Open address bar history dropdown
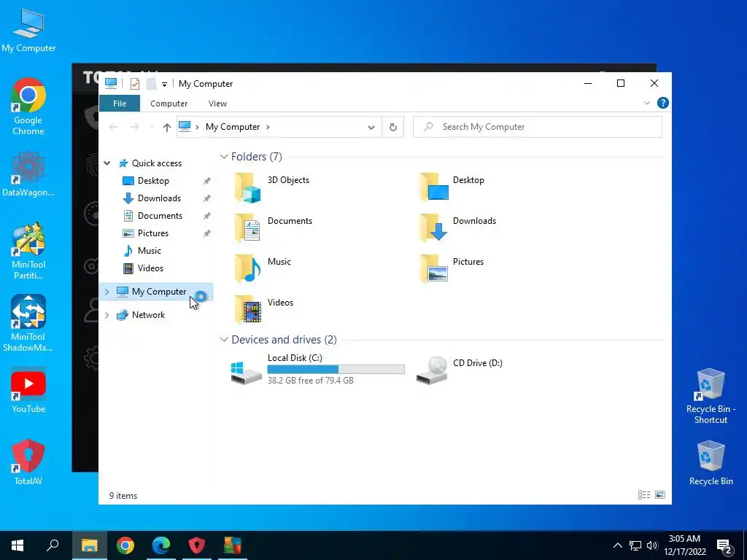This screenshot has height=560, width=747. [x=371, y=127]
